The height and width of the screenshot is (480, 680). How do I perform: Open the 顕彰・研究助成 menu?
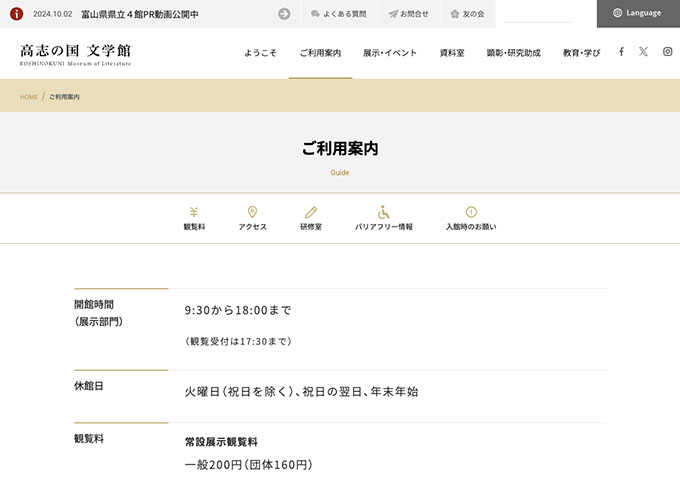(x=513, y=53)
